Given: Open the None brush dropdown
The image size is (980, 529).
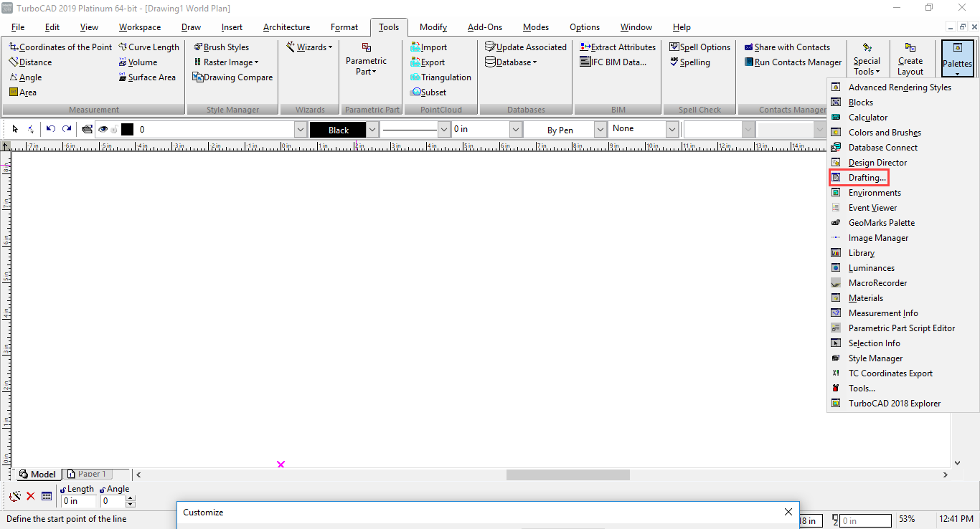Looking at the screenshot, I should [672, 130].
